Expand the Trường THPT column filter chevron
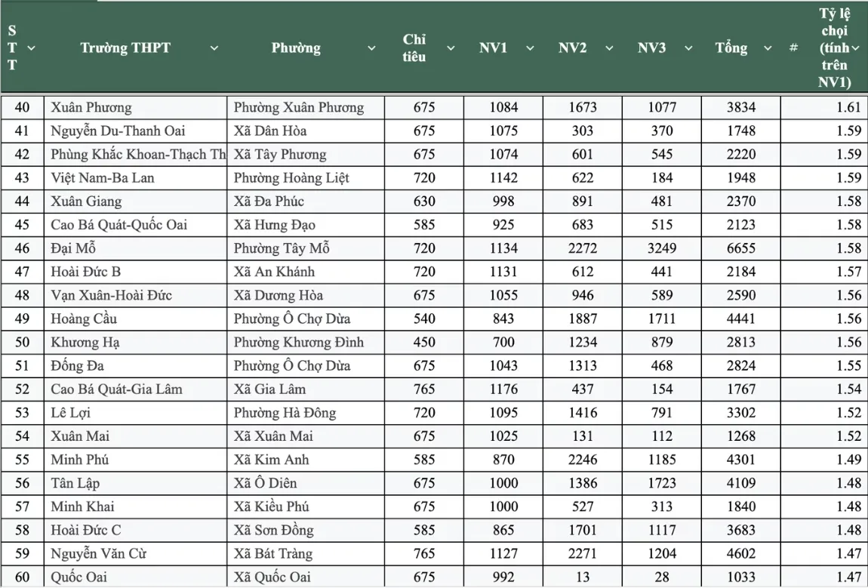The image size is (868, 588). 214,48
